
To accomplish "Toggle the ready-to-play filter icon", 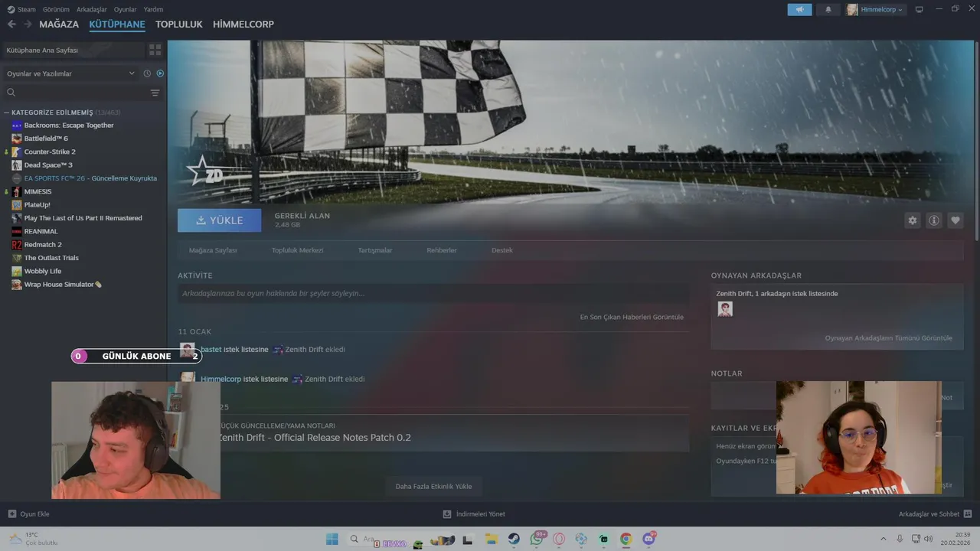I will tap(160, 73).
